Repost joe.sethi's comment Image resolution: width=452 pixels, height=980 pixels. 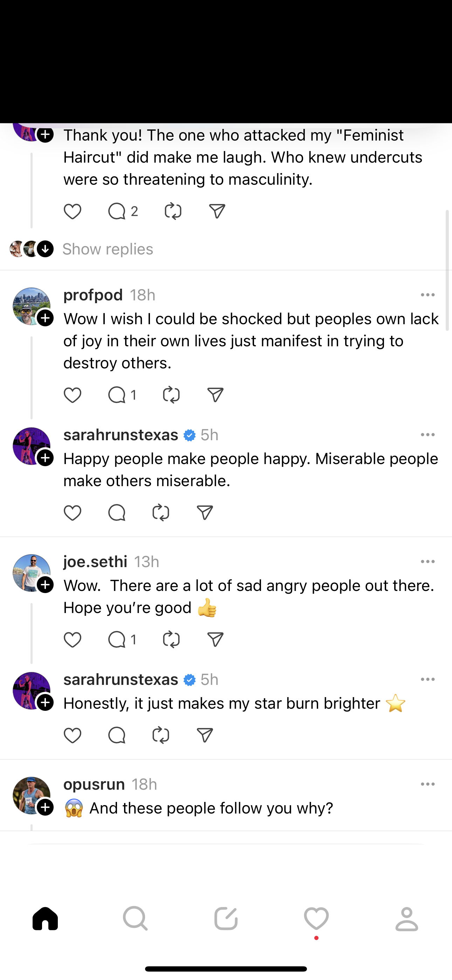click(171, 640)
